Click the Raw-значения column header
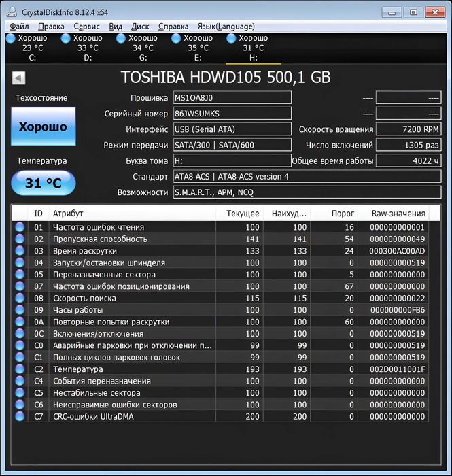The height and width of the screenshot is (476, 452). pos(393,214)
